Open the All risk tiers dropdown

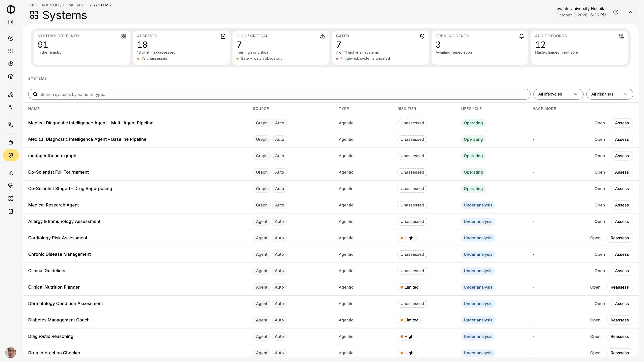click(x=609, y=94)
